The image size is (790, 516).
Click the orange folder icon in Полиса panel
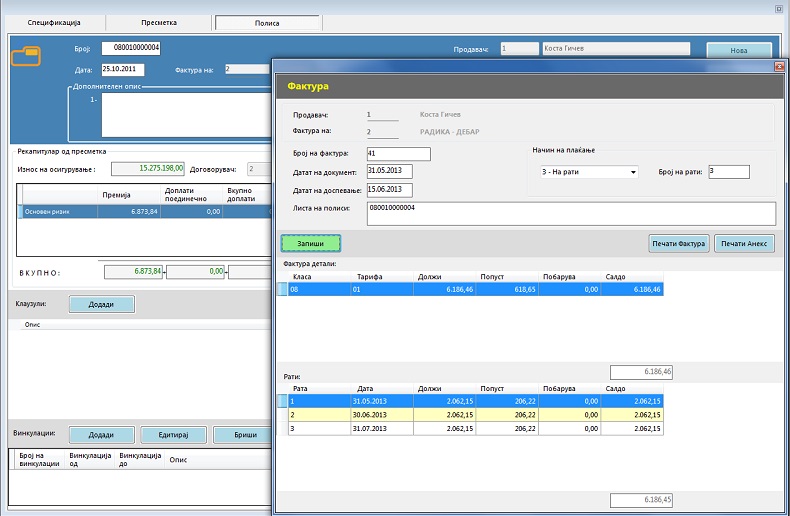26,56
